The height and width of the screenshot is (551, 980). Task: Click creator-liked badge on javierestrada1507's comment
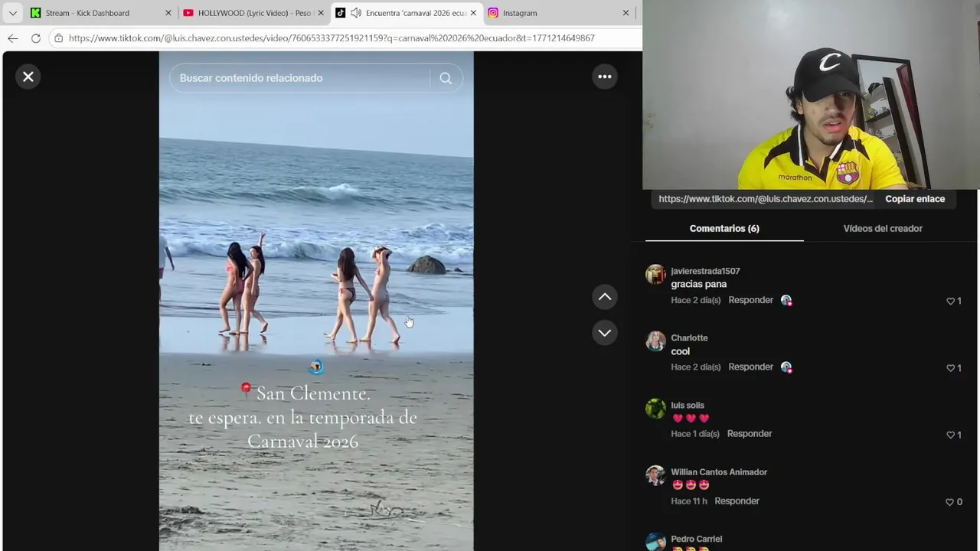pyautogui.click(x=786, y=301)
